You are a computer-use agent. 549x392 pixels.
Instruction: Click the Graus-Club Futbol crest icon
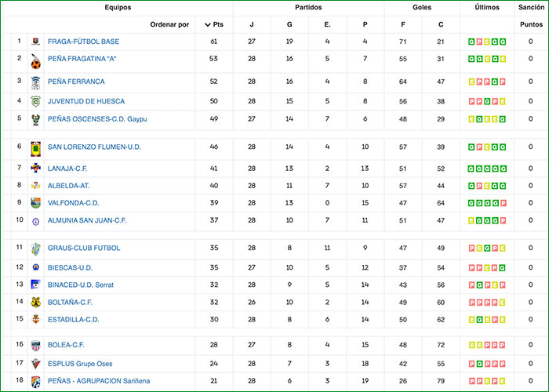pyautogui.click(x=35, y=248)
